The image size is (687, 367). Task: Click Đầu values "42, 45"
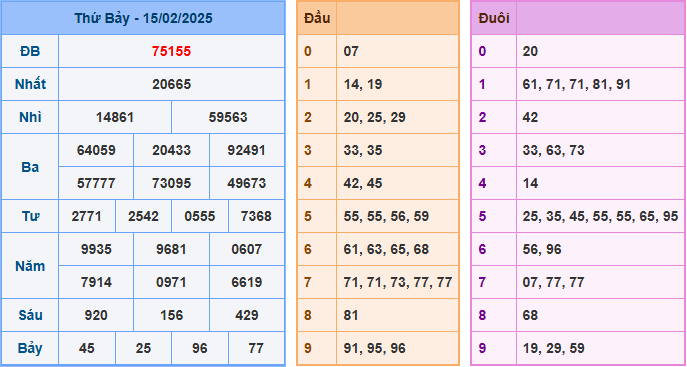pyautogui.click(x=363, y=183)
